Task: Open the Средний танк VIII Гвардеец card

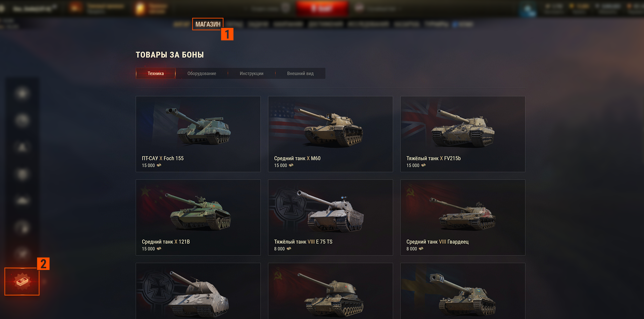Action: (463, 217)
